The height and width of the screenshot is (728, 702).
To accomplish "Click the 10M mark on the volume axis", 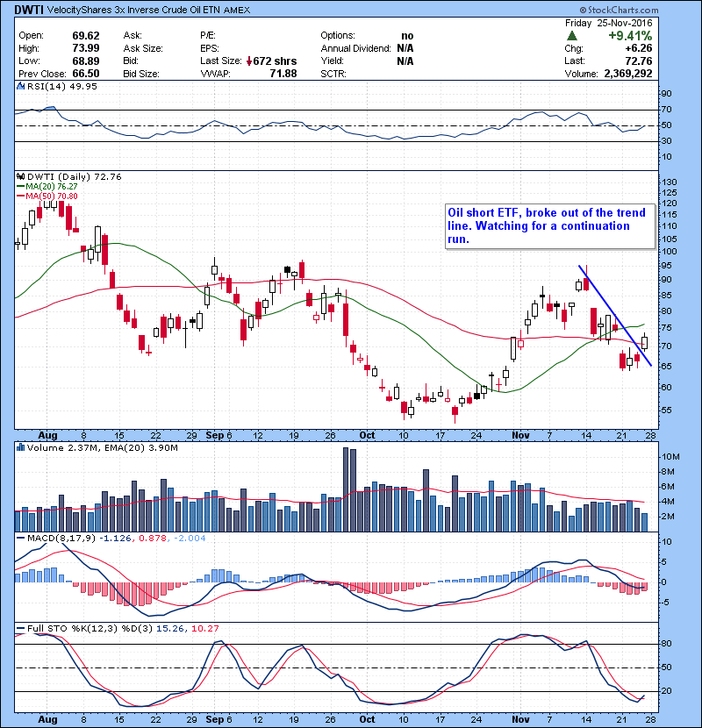I will [671, 456].
